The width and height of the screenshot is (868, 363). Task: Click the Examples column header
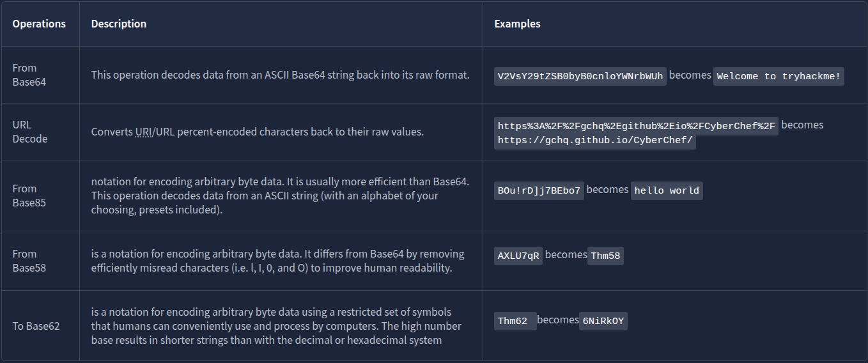click(517, 24)
